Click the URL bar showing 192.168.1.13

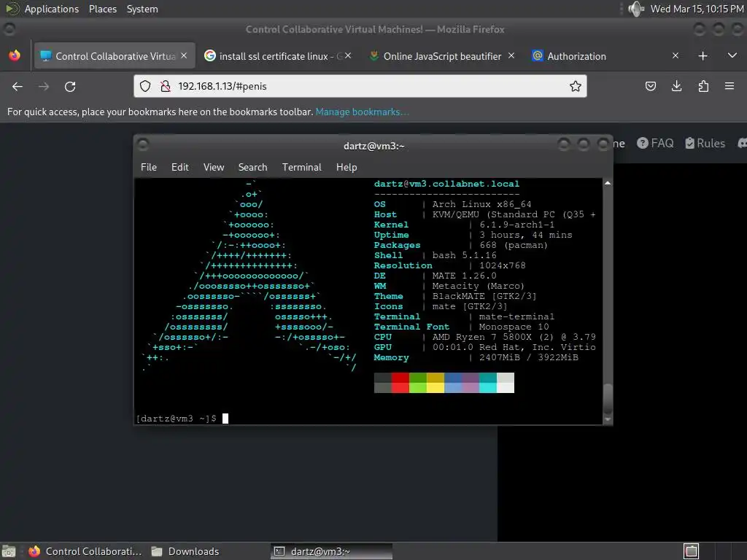click(360, 86)
